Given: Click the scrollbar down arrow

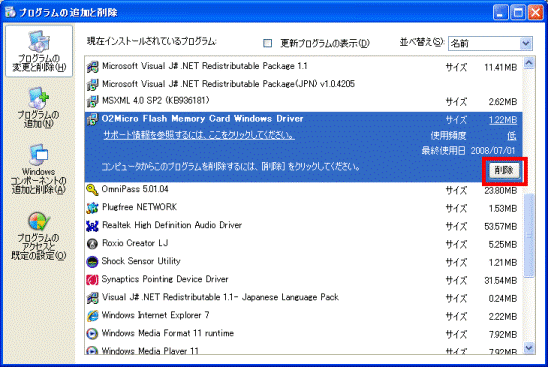Looking at the screenshot, I should (529, 348).
